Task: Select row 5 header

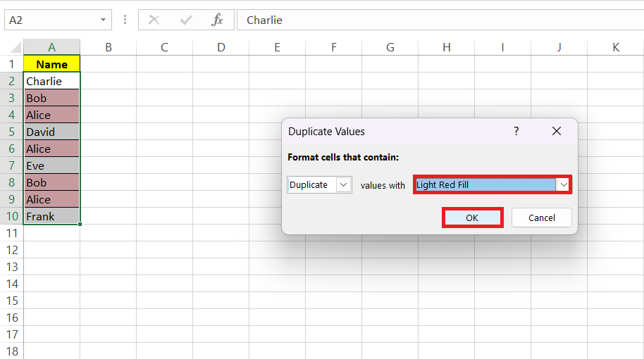Action: [x=11, y=132]
